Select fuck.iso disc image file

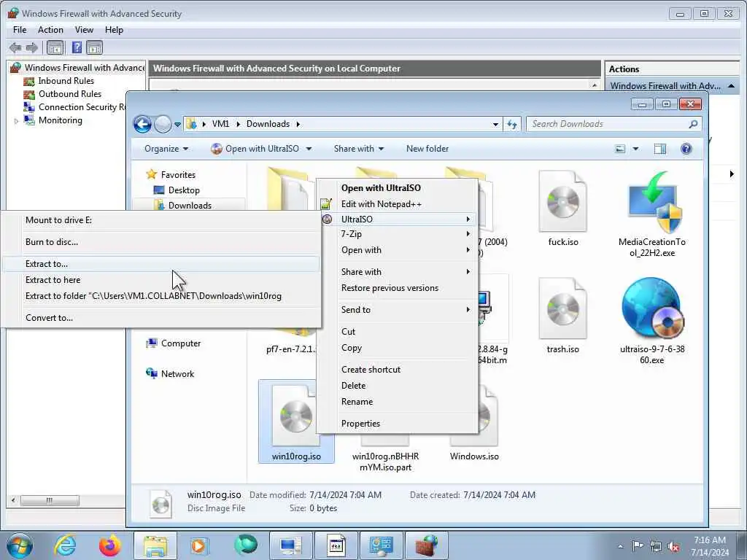click(x=562, y=209)
